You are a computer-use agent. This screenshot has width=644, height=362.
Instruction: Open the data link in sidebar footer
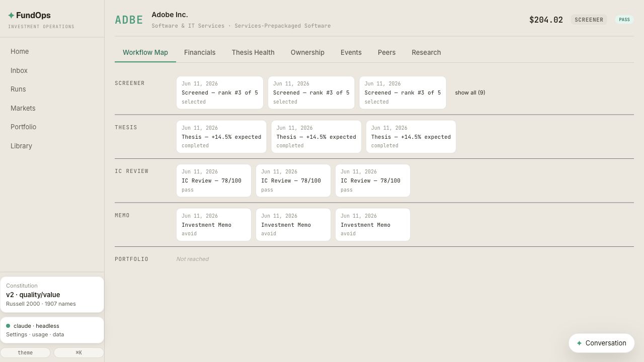(58, 335)
